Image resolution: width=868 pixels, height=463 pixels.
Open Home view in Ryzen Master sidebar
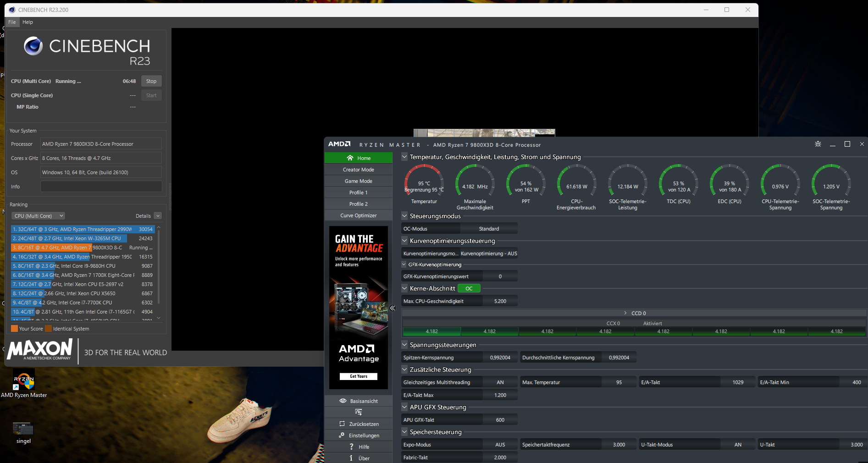coord(358,158)
